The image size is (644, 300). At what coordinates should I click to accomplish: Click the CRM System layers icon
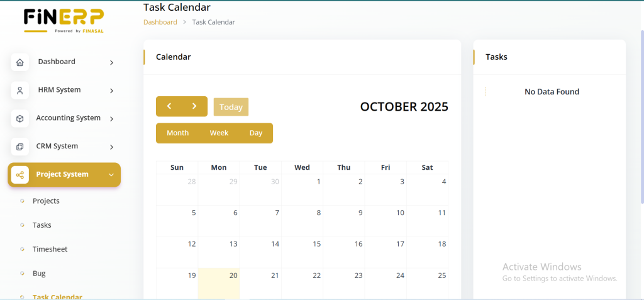pyautogui.click(x=20, y=147)
